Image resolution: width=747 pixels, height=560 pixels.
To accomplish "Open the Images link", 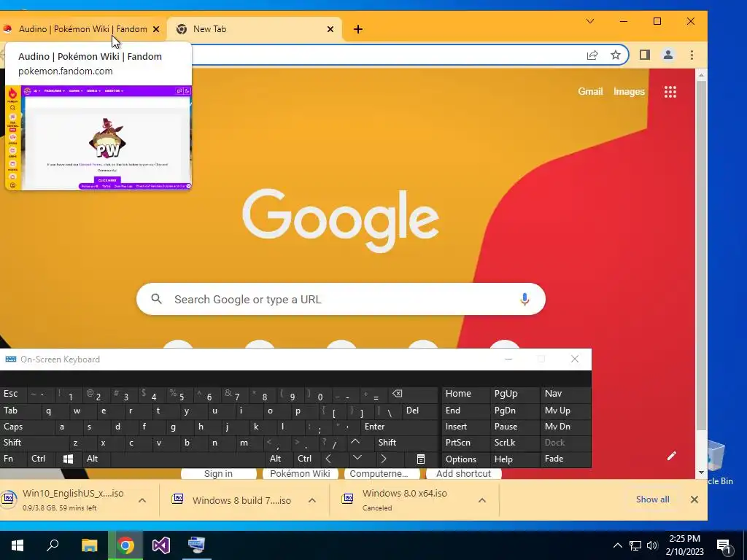I will tap(629, 91).
